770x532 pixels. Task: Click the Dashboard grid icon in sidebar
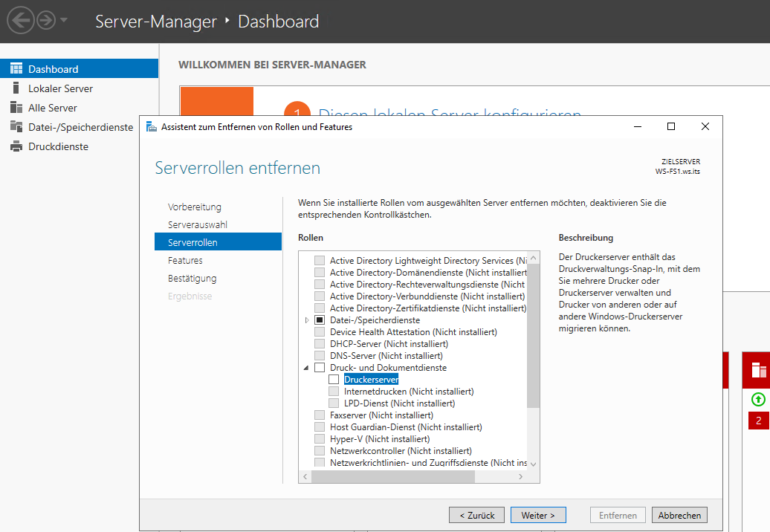(x=16, y=68)
